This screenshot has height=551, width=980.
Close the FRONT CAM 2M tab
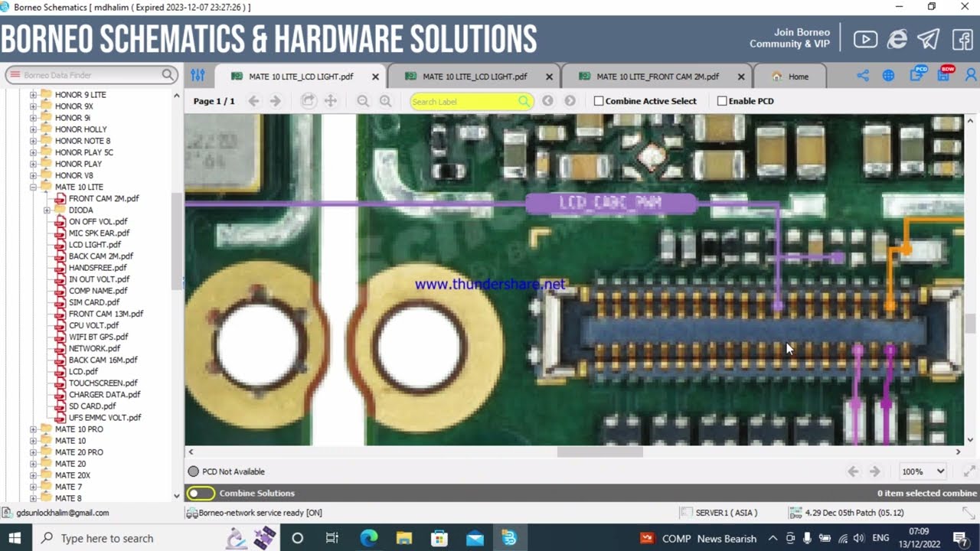pos(741,77)
